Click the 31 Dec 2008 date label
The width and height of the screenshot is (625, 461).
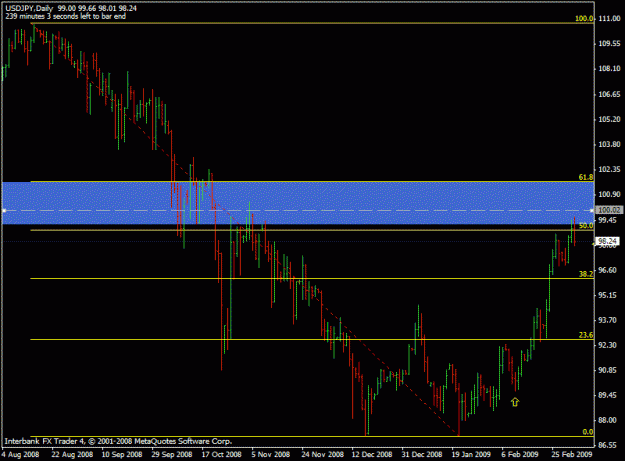422,454
